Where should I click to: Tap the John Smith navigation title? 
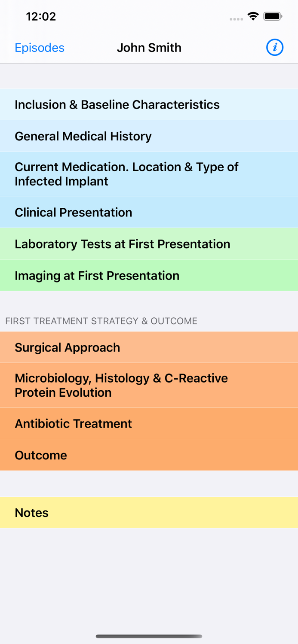(149, 48)
